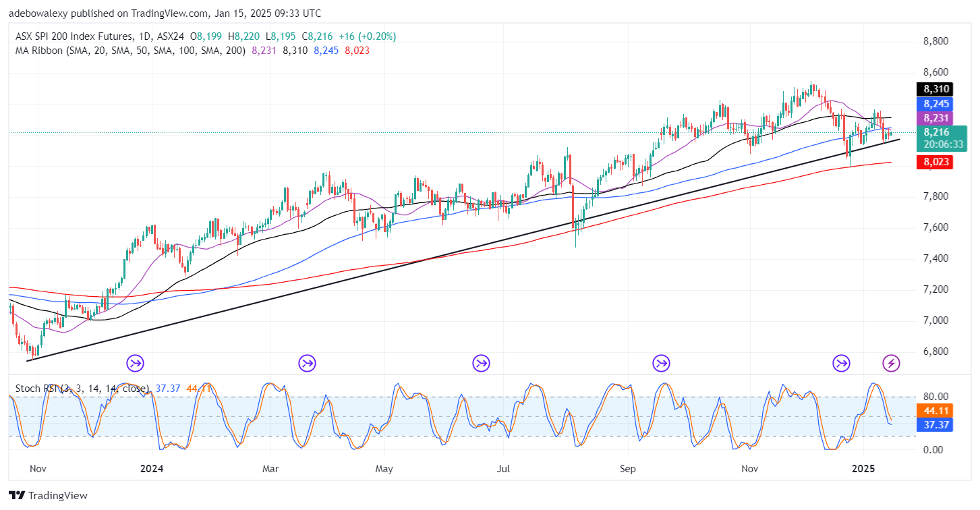Click the 8,600 price axis label
The width and height of the screenshot is (980, 510).
936,72
